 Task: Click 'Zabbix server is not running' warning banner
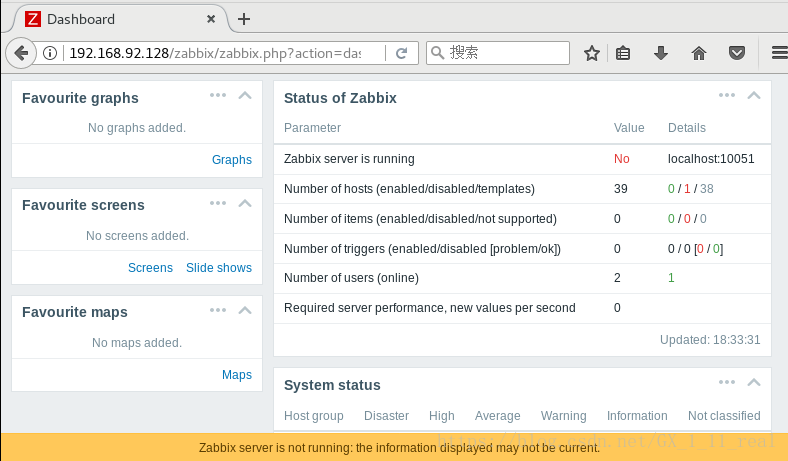394,447
